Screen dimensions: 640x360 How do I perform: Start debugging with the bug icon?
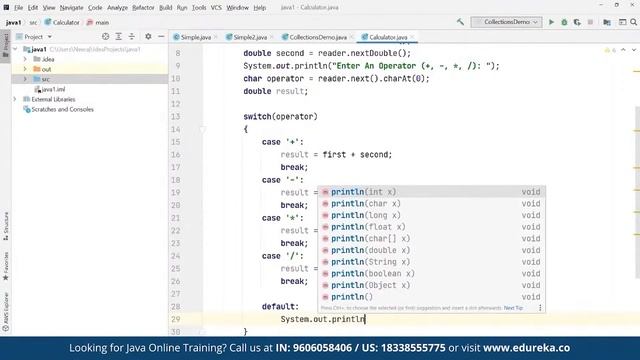point(564,22)
